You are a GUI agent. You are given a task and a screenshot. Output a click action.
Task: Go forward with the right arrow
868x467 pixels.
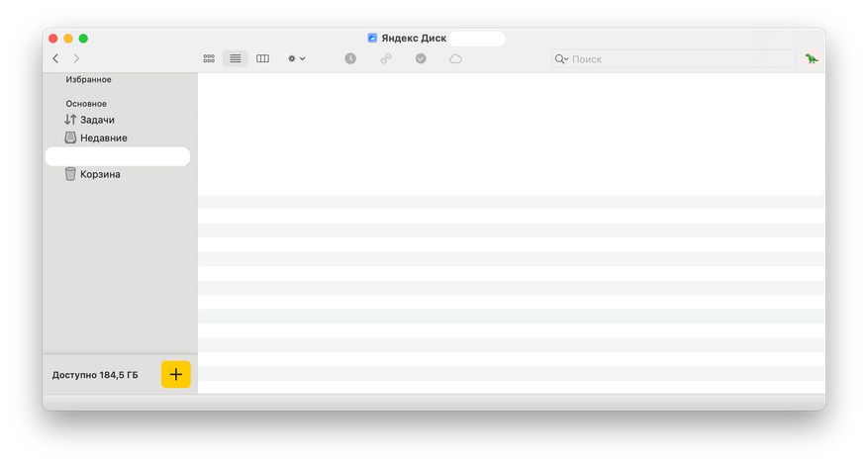76,58
